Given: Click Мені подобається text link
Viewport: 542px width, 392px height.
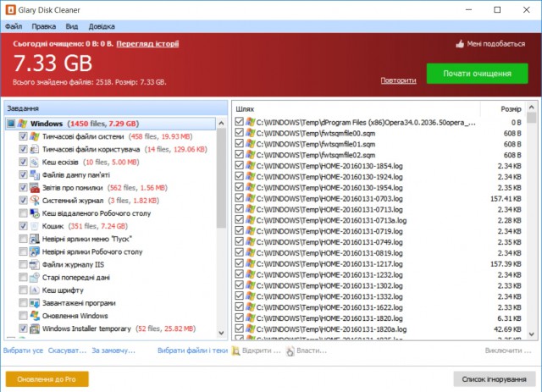Looking at the screenshot, I should [496, 44].
